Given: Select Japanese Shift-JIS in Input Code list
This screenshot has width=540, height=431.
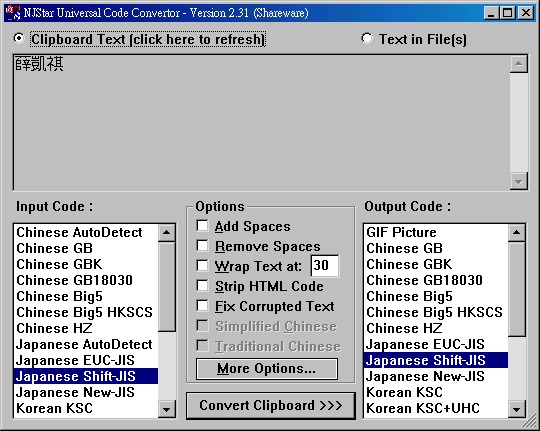Looking at the screenshot, I should point(86,376).
